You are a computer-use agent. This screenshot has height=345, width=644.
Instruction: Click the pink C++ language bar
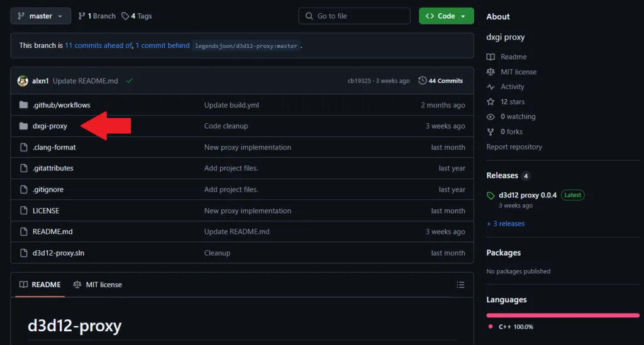point(562,315)
